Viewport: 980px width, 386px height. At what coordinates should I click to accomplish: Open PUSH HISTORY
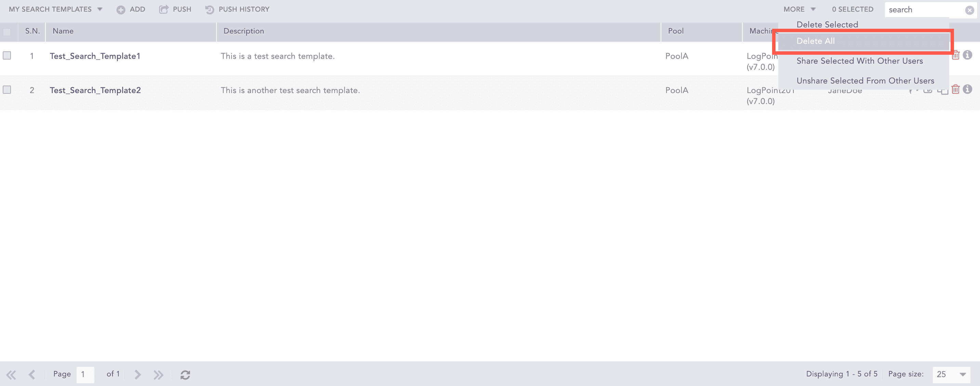click(237, 9)
